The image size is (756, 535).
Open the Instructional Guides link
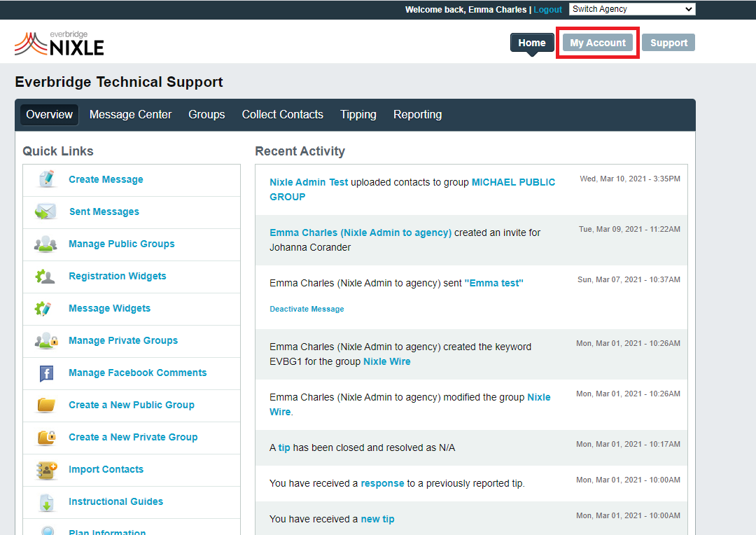(115, 501)
